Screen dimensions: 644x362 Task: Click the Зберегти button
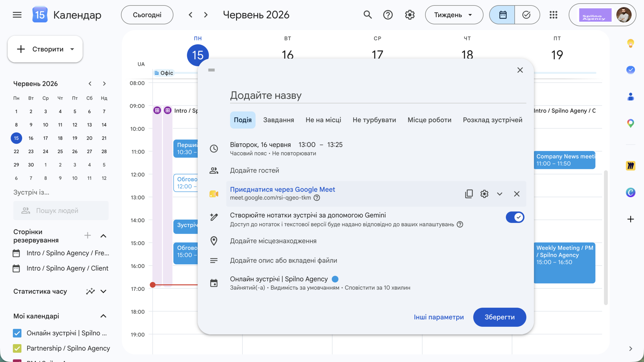coord(500,317)
